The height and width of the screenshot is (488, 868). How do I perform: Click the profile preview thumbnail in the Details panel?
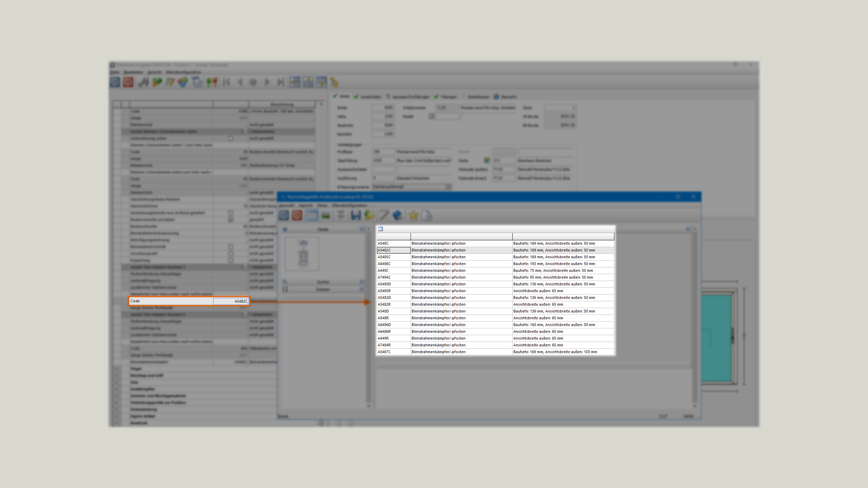click(x=302, y=254)
